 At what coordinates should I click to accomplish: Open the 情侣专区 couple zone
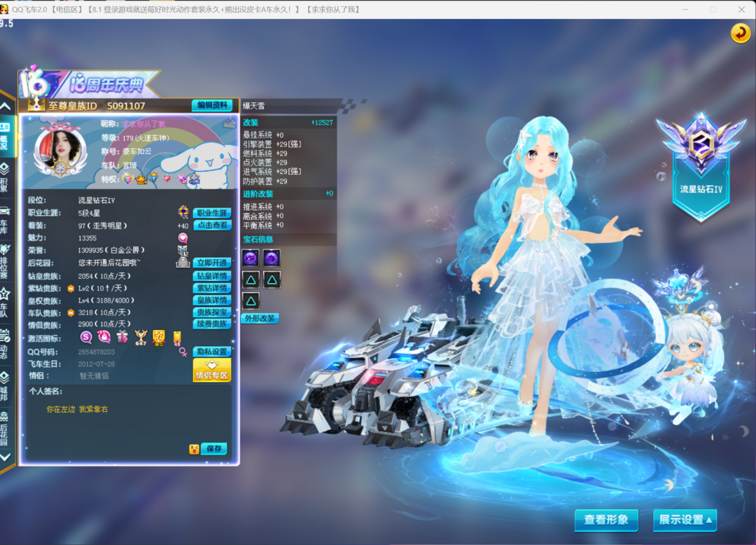212,371
